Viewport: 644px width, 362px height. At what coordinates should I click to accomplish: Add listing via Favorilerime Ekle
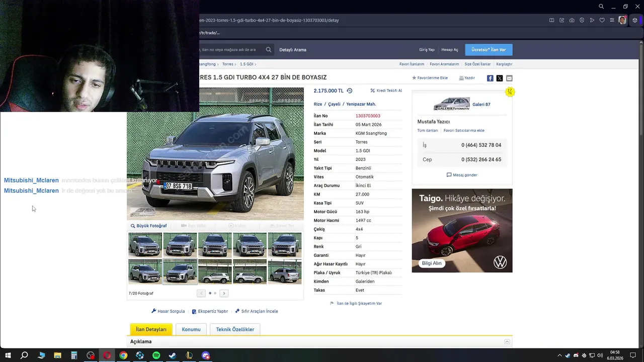(x=430, y=78)
